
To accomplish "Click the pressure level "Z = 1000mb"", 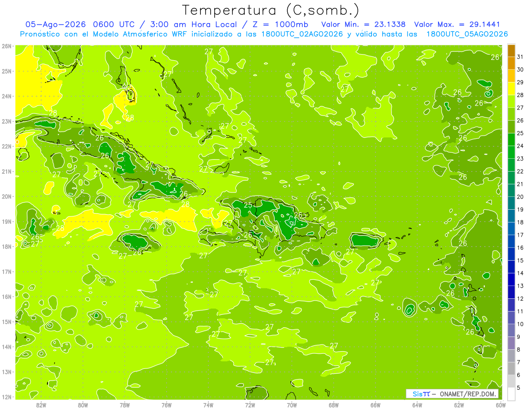I will coord(280,24).
